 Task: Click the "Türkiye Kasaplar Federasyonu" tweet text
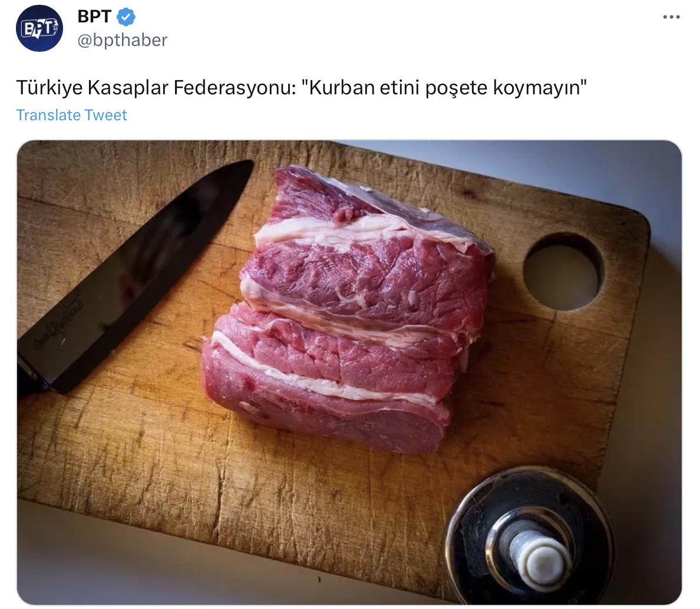click(x=156, y=88)
